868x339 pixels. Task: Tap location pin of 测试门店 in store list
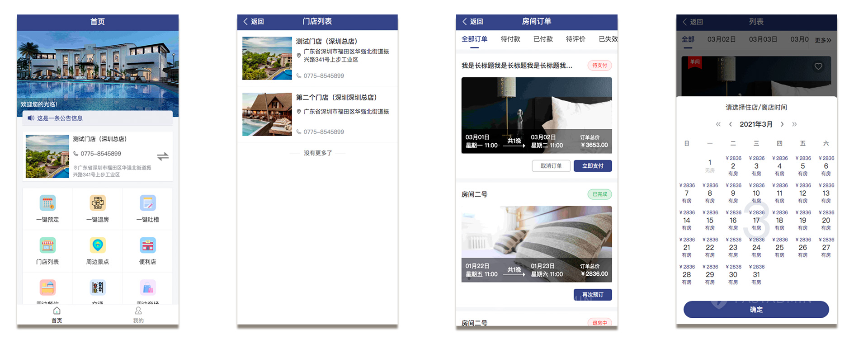point(299,56)
